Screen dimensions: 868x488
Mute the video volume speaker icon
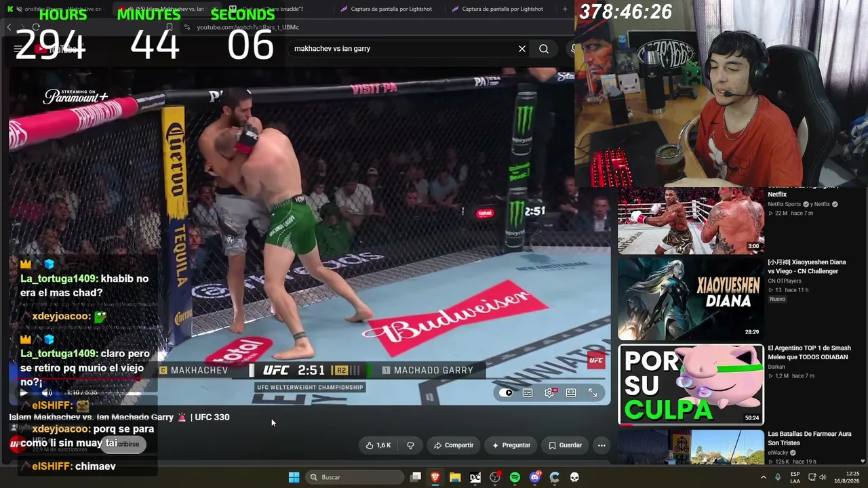(47, 392)
